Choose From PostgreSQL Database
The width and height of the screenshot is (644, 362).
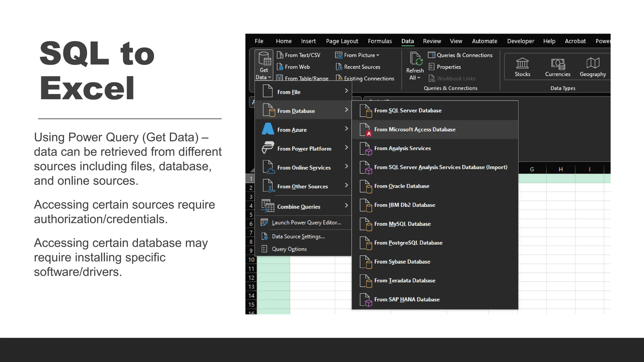coord(435,243)
